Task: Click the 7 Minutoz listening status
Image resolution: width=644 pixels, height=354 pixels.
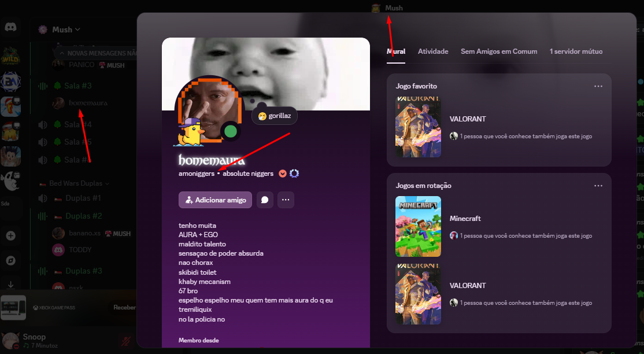Action: coord(40,345)
